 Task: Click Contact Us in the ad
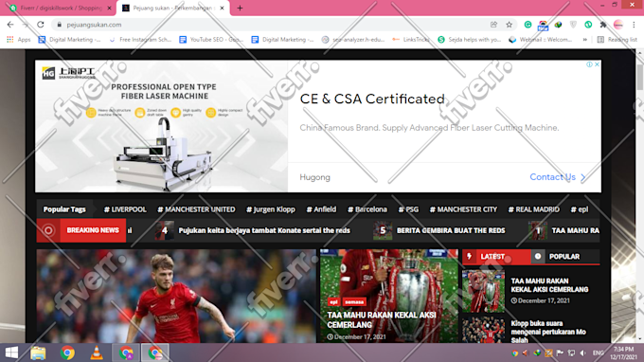(557, 177)
